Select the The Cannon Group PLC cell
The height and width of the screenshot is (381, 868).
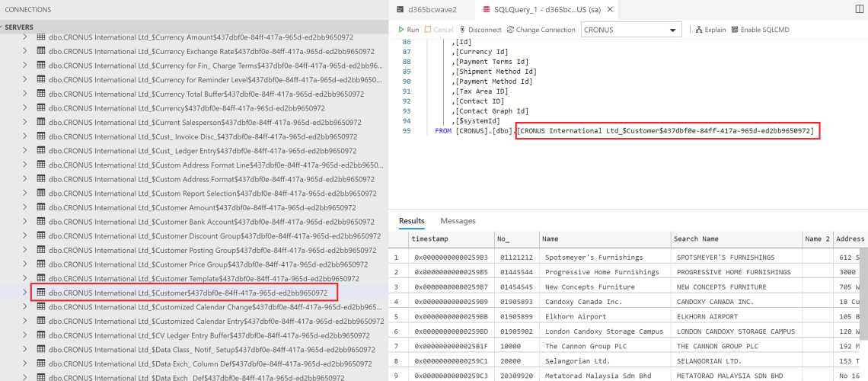(605, 346)
